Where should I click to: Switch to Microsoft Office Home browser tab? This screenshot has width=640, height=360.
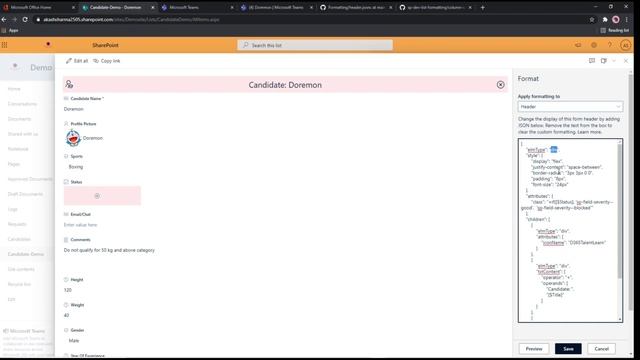point(39,7)
